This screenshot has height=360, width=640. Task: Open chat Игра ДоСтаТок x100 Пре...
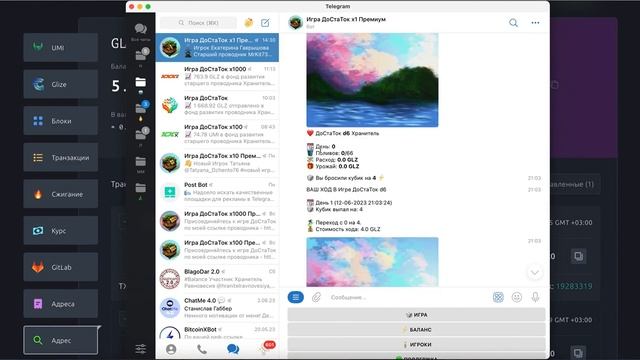217,250
